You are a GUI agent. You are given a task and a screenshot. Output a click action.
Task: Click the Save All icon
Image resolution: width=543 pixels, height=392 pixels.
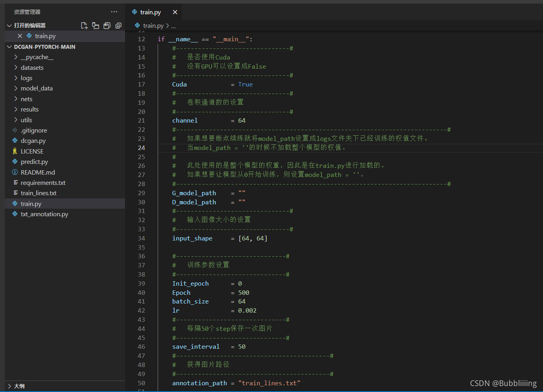(x=107, y=25)
